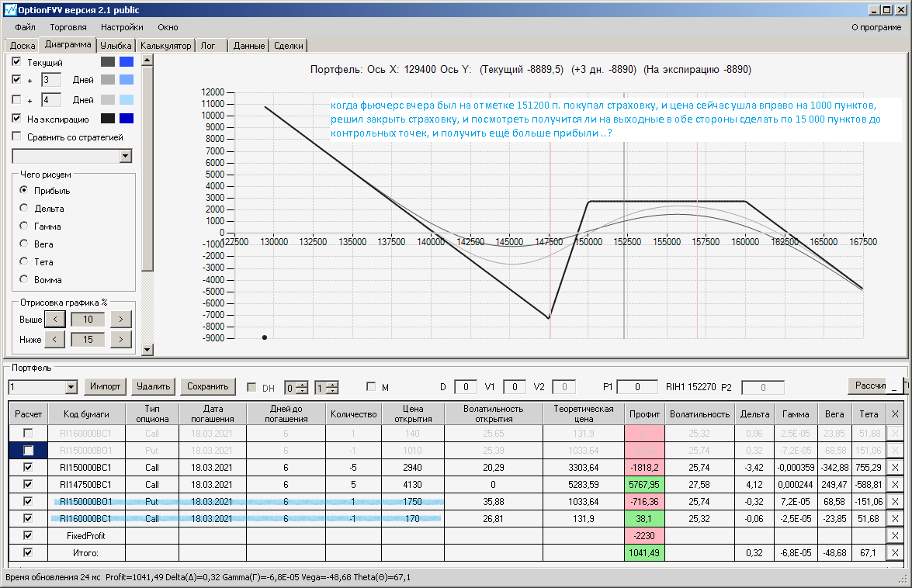Open the О программе menu item
This screenshot has height=588, width=912.
tap(876, 27)
